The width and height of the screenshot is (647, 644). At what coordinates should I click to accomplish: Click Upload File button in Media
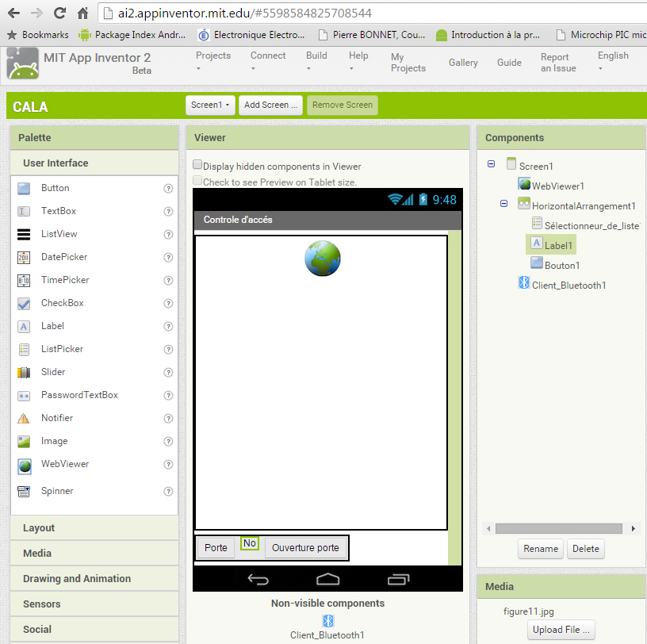coord(561,630)
